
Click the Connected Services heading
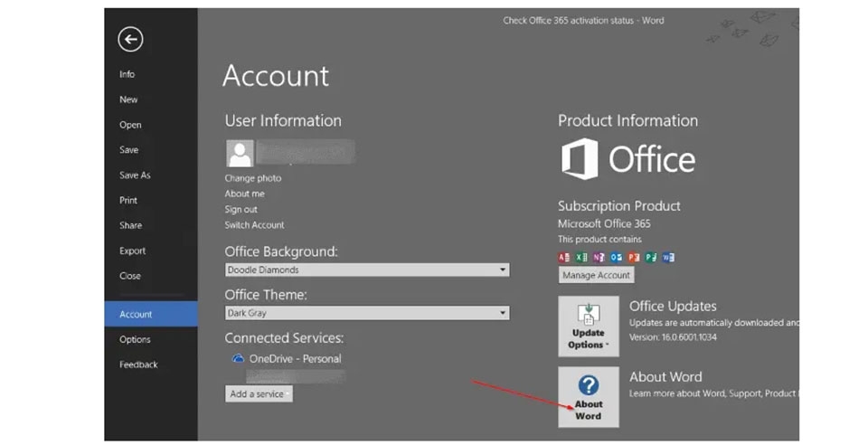284,338
